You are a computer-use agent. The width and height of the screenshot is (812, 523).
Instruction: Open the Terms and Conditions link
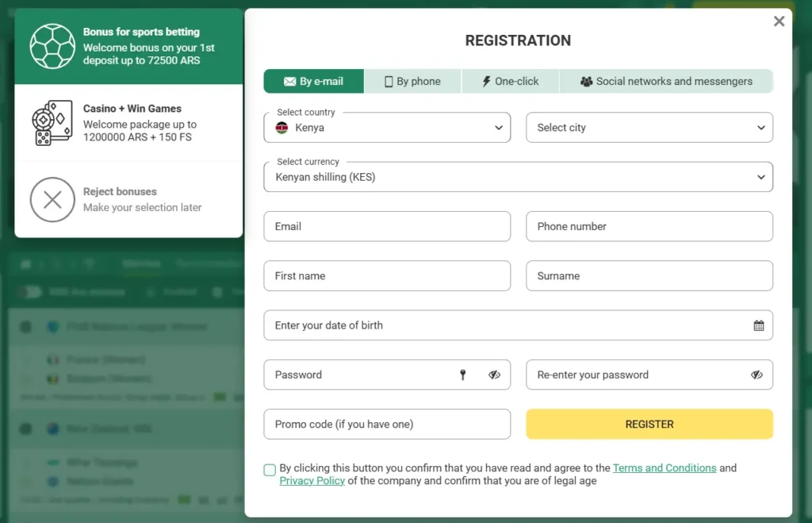(665, 468)
